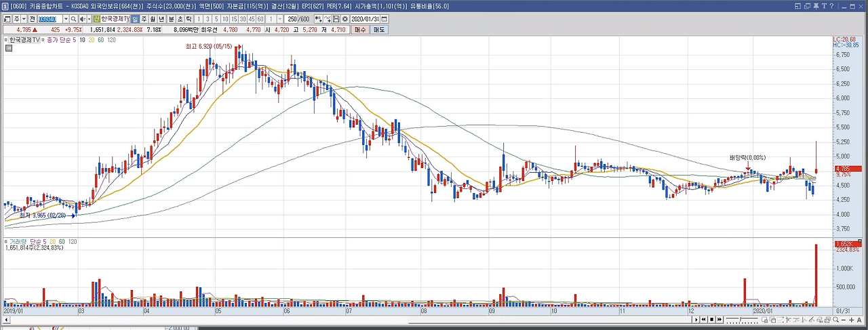Viewport: 868px width, 330px height.
Task: Click the chart zoom slider at bottom
Action: 742,319
